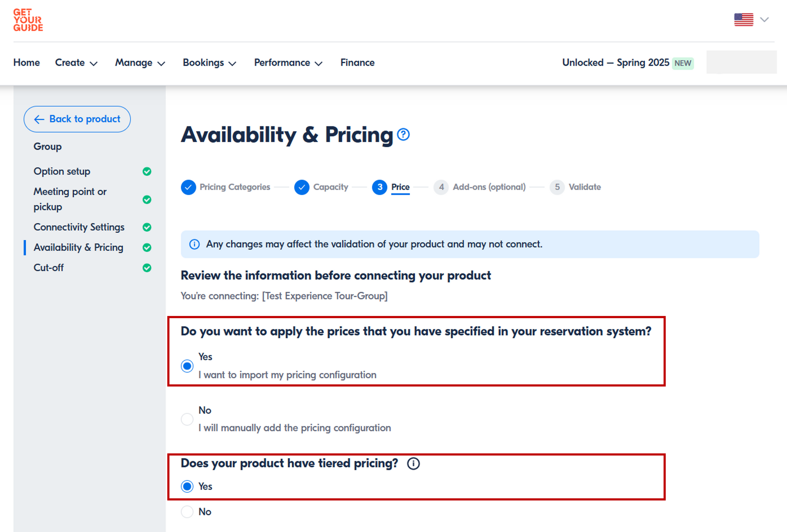This screenshot has width=787, height=532.
Task: Click step 4 Add-ons circle icon
Action: coord(441,187)
